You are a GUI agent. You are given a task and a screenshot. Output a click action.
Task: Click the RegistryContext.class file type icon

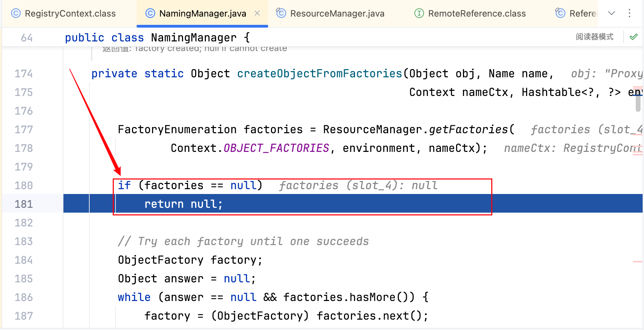pos(16,13)
